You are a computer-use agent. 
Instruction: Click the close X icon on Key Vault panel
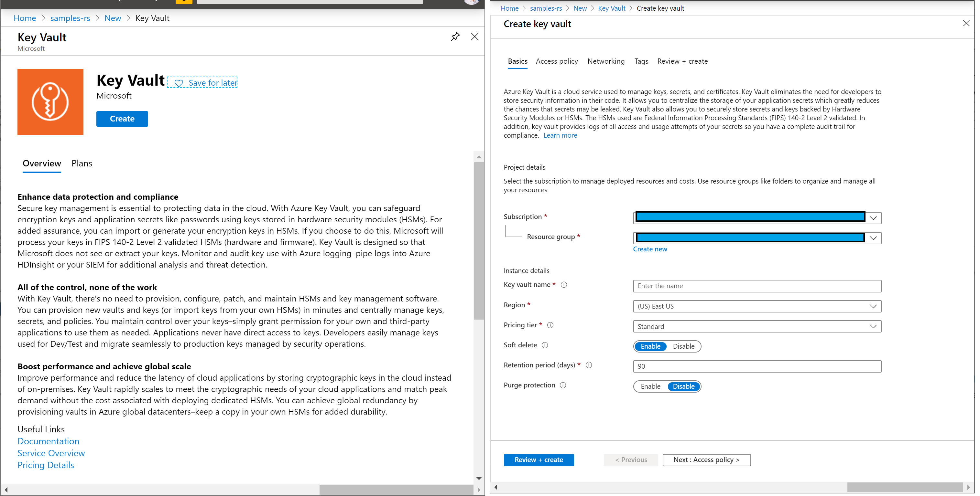click(x=475, y=37)
